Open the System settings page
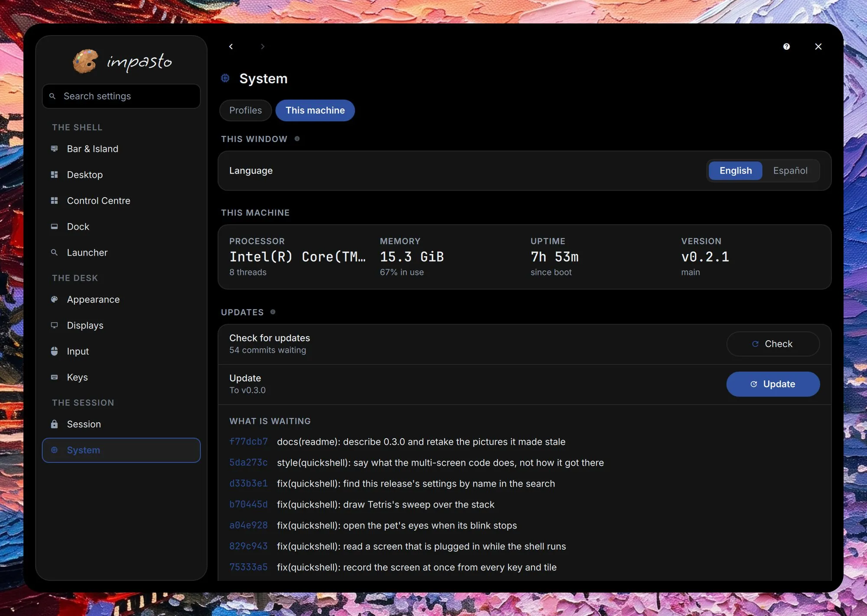 pos(121,450)
